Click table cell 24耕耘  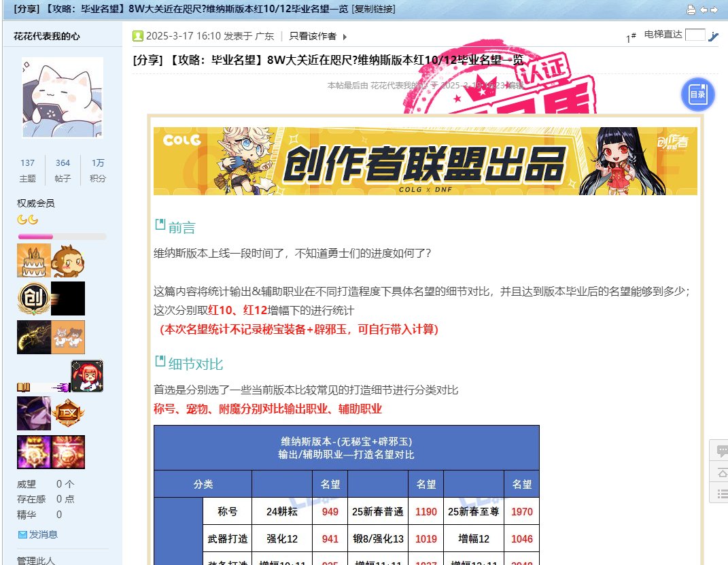282,511
